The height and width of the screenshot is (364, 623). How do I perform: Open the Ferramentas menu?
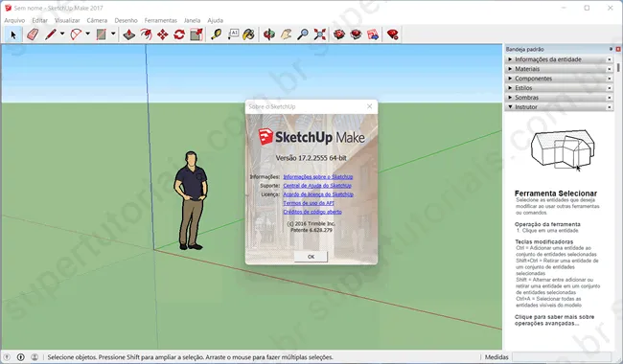160,20
